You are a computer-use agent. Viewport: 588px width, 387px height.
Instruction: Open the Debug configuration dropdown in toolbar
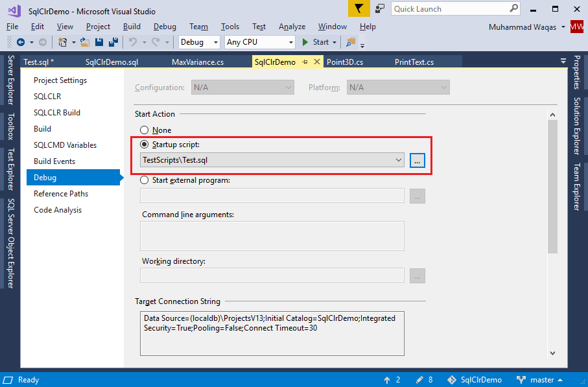[199, 42]
